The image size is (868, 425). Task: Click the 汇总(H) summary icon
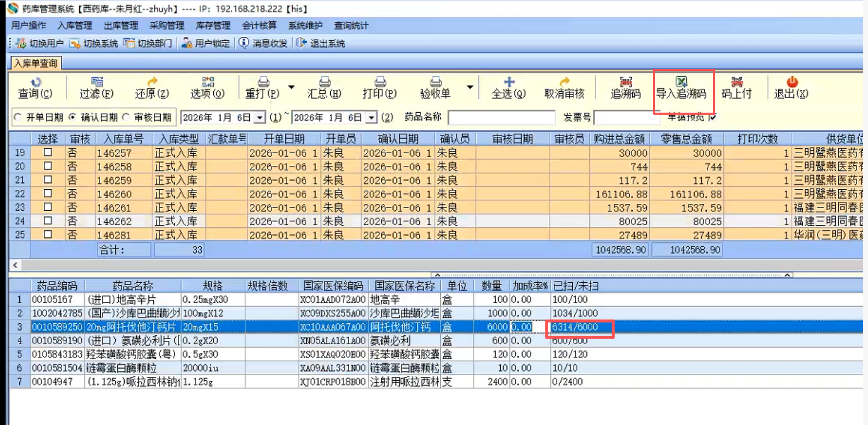click(324, 82)
